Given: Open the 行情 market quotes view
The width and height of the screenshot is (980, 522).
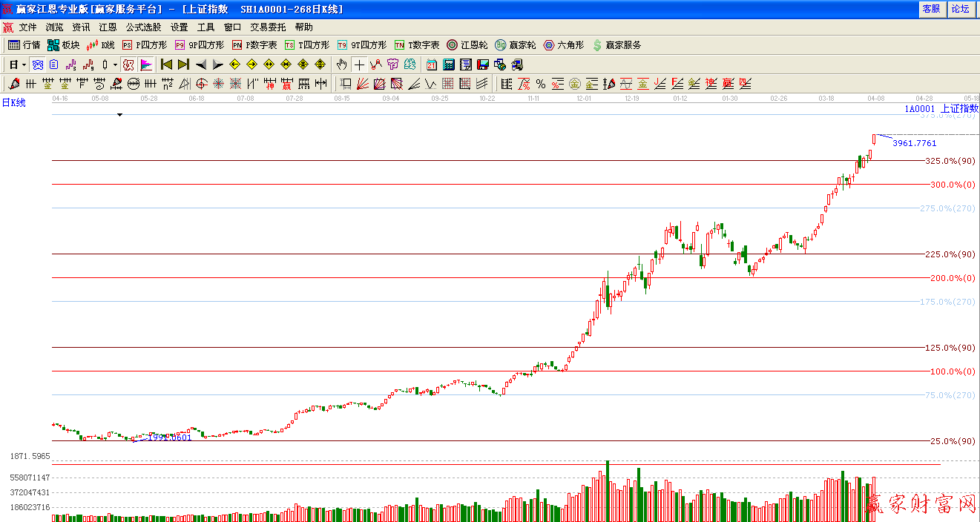Looking at the screenshot, I should point(24,45).
